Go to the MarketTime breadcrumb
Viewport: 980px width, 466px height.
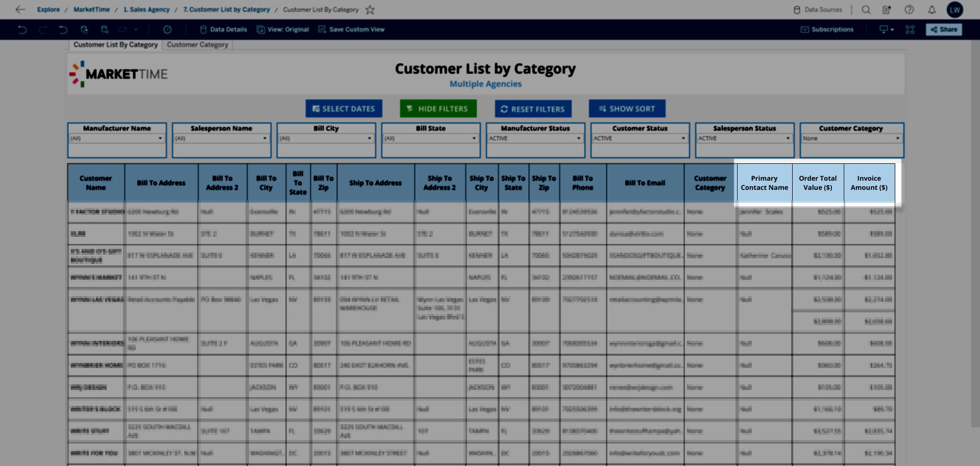coord(91,9)
